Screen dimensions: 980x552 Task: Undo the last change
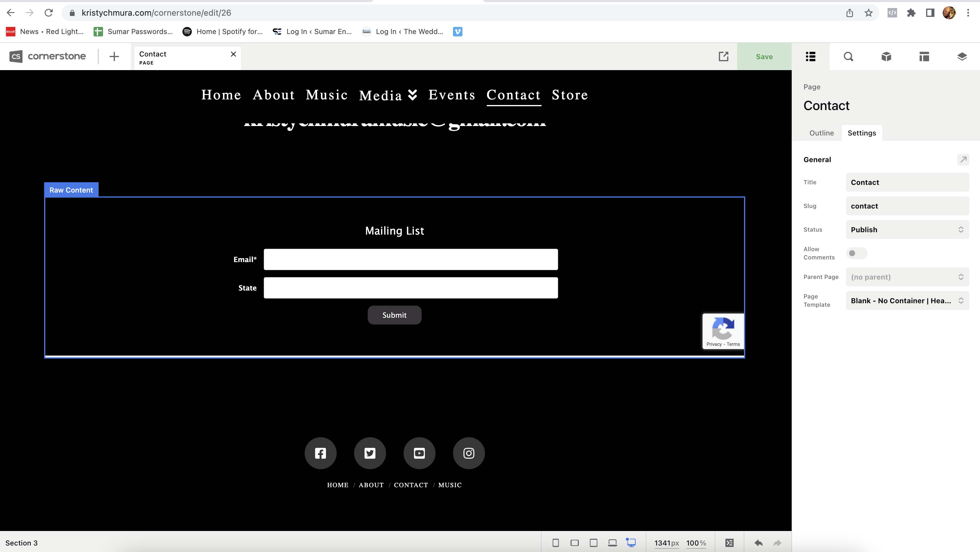coord(758,543)
